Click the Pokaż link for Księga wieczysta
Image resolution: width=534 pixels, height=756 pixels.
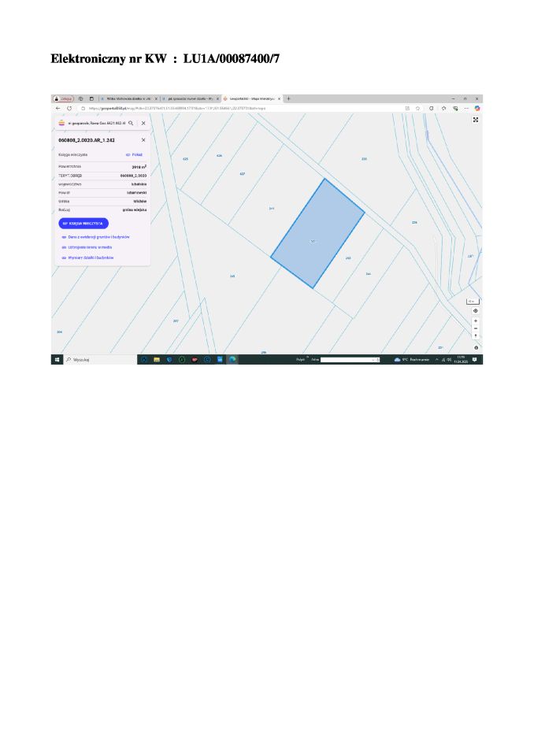[x=135, y=155]
